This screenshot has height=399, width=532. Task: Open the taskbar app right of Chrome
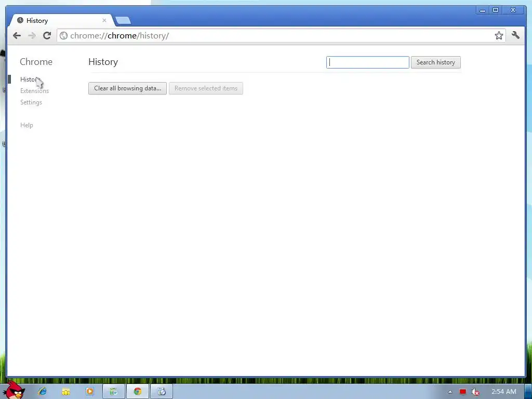tap(162, 392)
